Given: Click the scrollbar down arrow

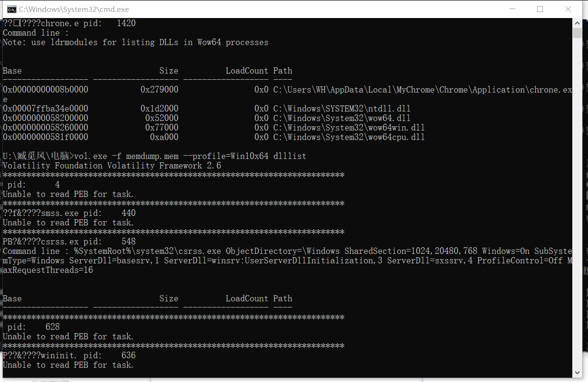Looking at the screenshot, I should (x=577, y=373).
